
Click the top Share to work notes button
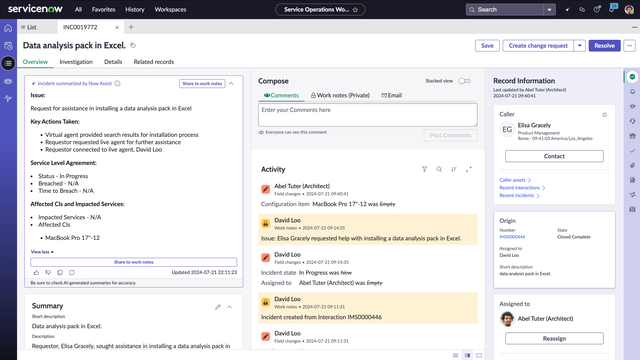click(202, 83)
